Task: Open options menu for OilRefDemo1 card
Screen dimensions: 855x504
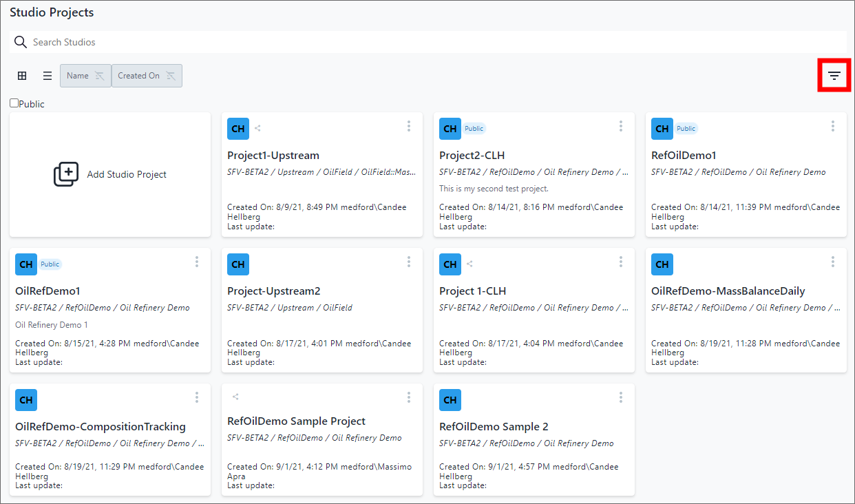Action: (x=196, y=262)
